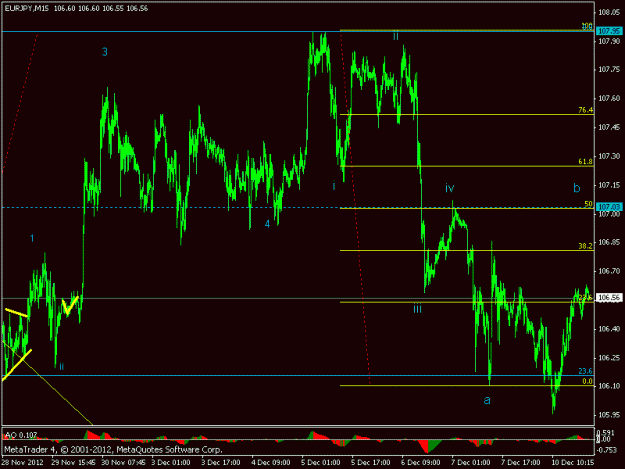Click 106.40 on the price scale
This screenshot has width=625, height=469.
point(609,329)
